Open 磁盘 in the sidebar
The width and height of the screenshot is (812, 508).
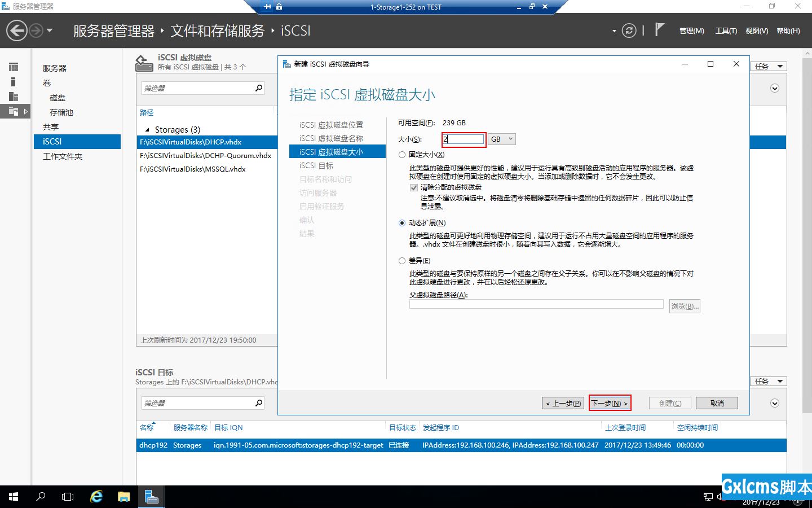coord(58,98)
